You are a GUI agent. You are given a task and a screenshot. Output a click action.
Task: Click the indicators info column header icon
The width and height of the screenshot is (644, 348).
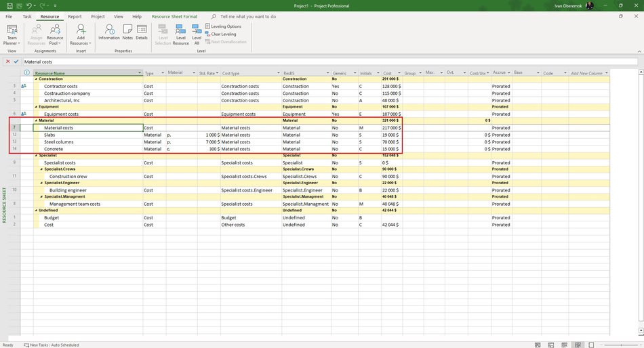click(26, 72)
